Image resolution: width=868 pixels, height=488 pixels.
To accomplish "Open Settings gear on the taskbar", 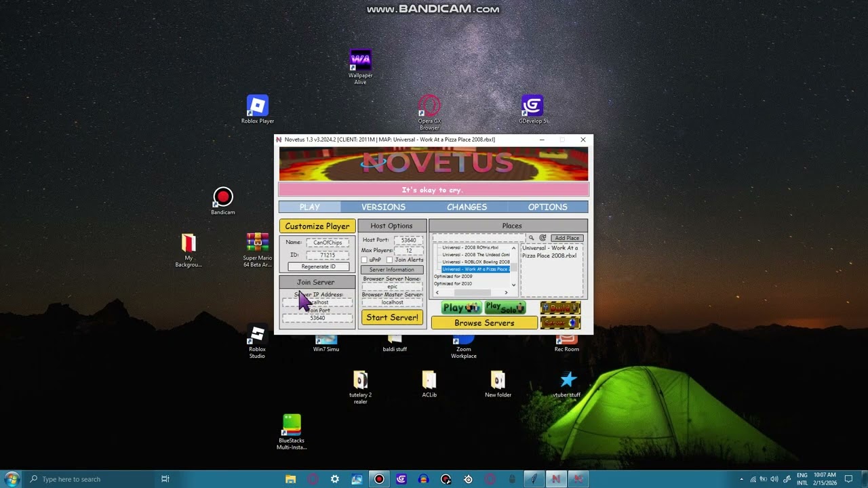I will [x=335, y=479].
